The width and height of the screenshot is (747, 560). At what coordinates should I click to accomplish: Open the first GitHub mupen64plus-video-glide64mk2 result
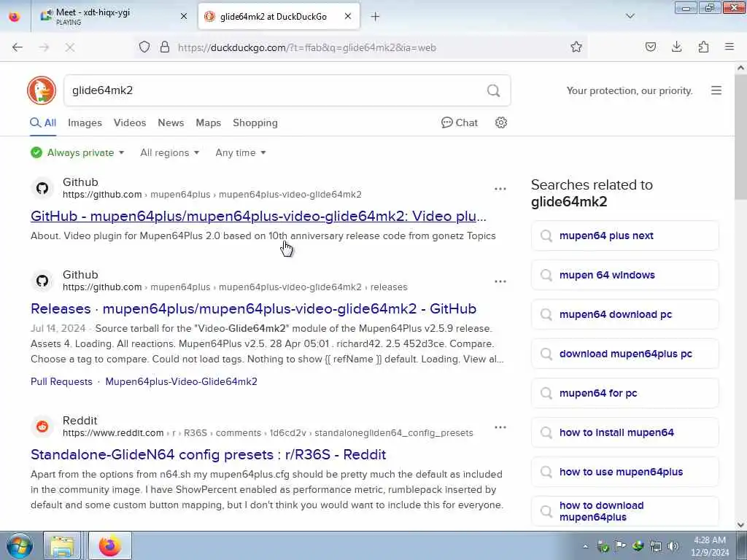tap(258, 216)
